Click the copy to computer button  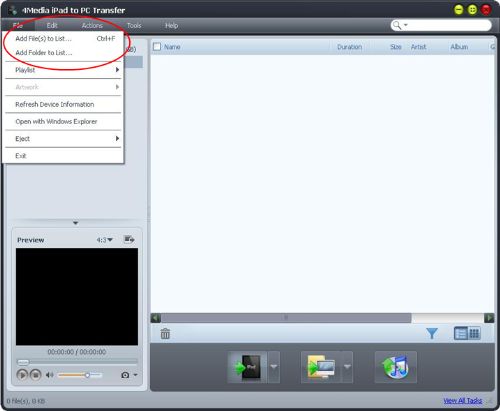coord(321,367)
